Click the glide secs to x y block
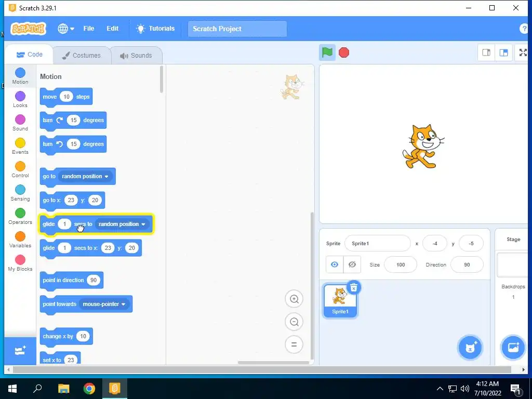Screen dimensions: 532x399 click(90, 248)
